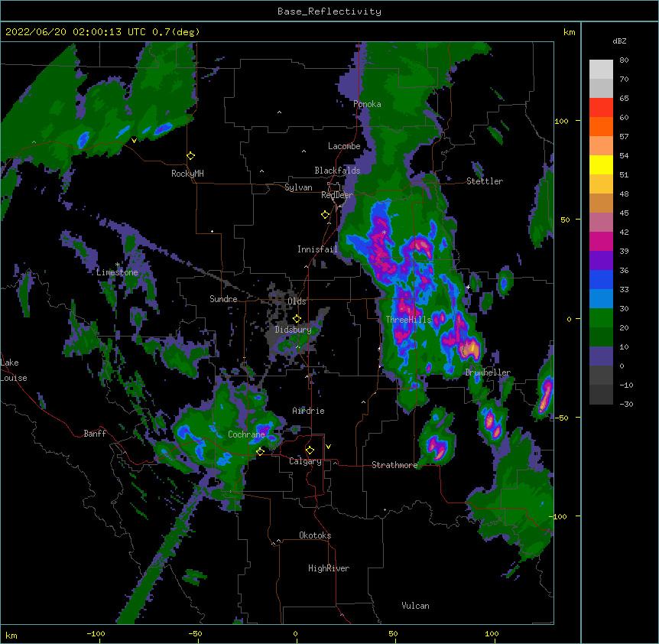
Task: Click the Banff town label
Action: 95,434
